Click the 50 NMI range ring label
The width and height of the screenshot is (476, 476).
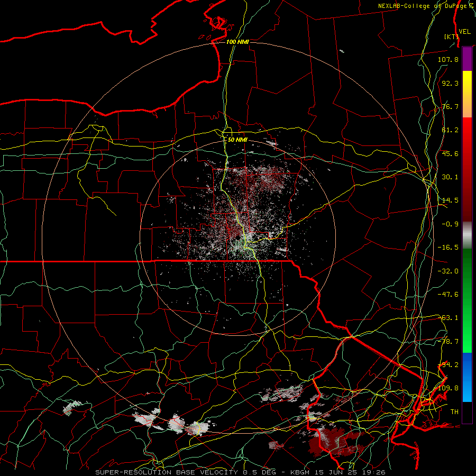coord(237,140)
